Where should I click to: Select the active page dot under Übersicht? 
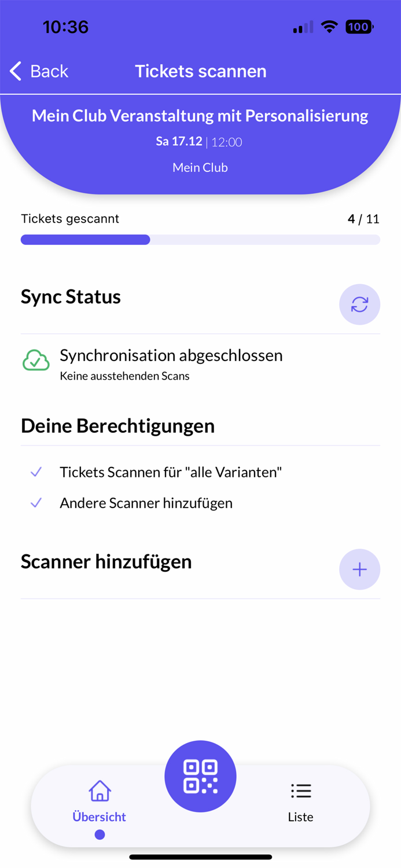pos(100,834)
